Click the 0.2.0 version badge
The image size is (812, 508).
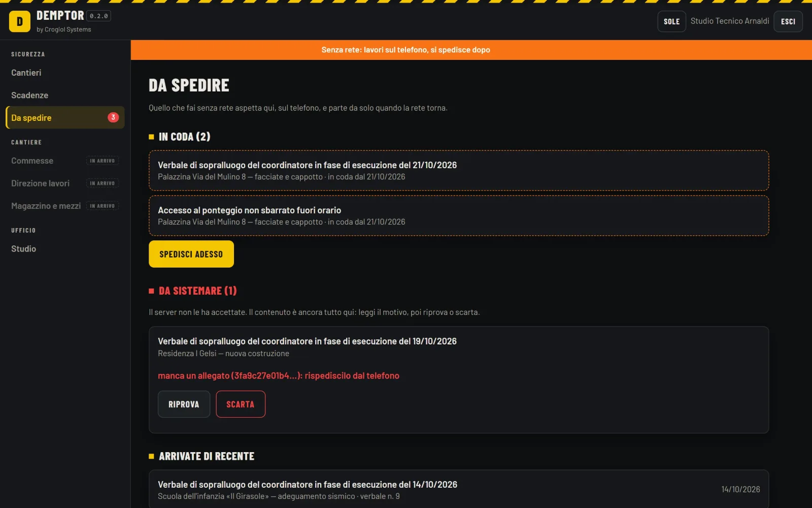pos(98,16)
